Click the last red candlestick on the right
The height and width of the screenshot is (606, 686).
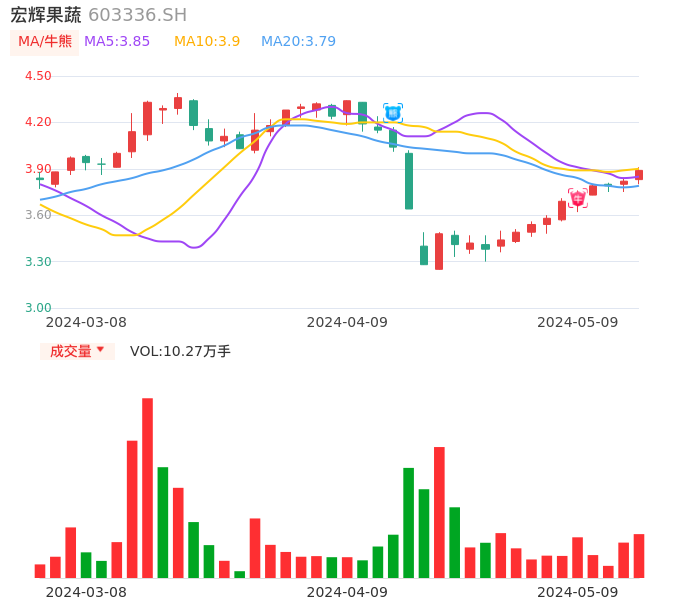pyautogui.click(x=639, y=175)
